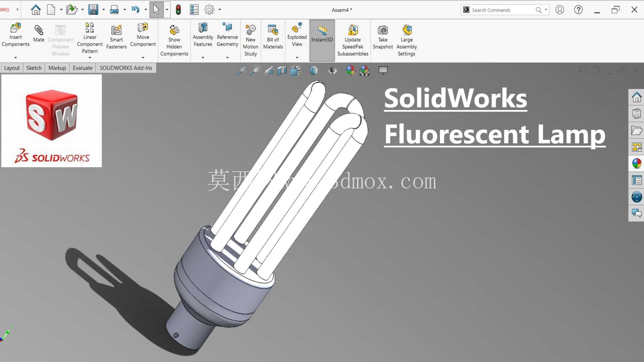Open the Appearances task pane tab
The image size is (644, 362).
[637, 164]
